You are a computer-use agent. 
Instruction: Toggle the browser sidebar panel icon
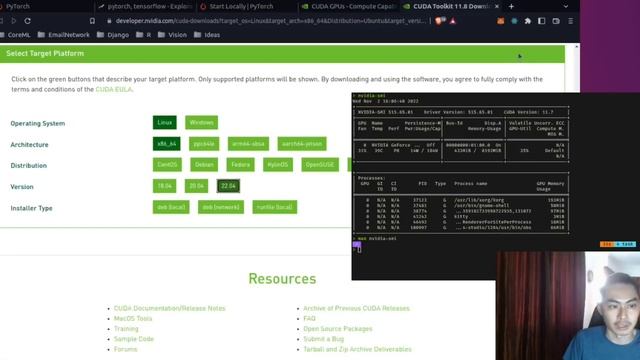click(x=542, y=21)
